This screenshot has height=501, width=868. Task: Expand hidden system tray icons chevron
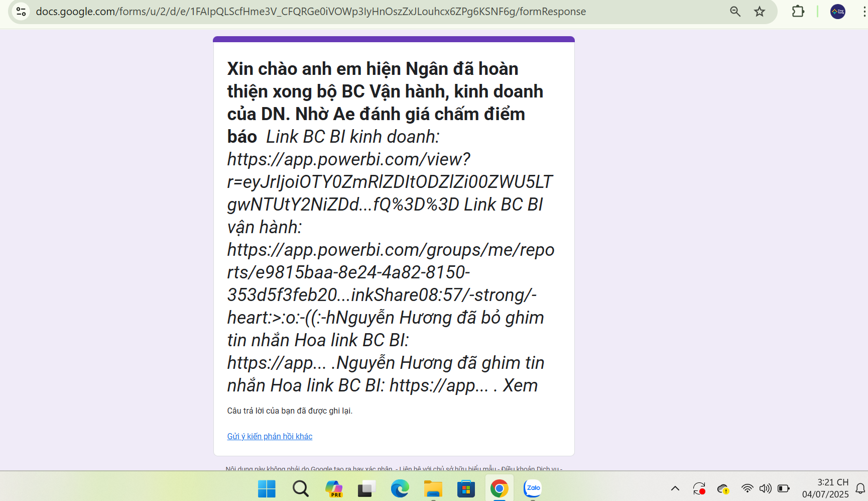tap(675, 488)
